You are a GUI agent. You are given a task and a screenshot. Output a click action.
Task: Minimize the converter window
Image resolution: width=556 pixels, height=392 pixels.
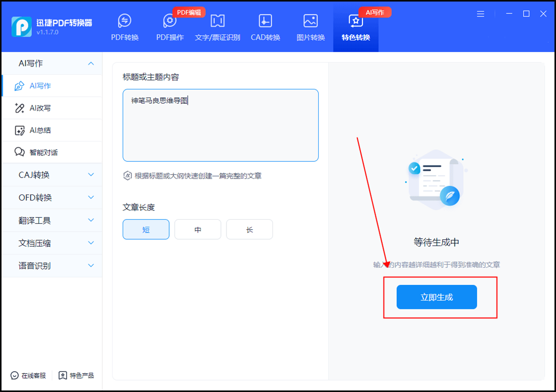tap(509, 14)
